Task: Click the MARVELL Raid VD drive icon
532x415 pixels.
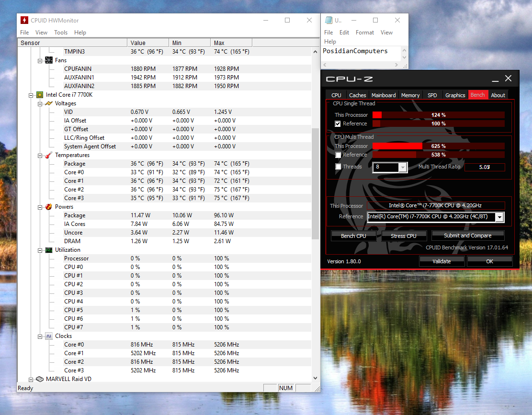Action: [x=40, y=379]
